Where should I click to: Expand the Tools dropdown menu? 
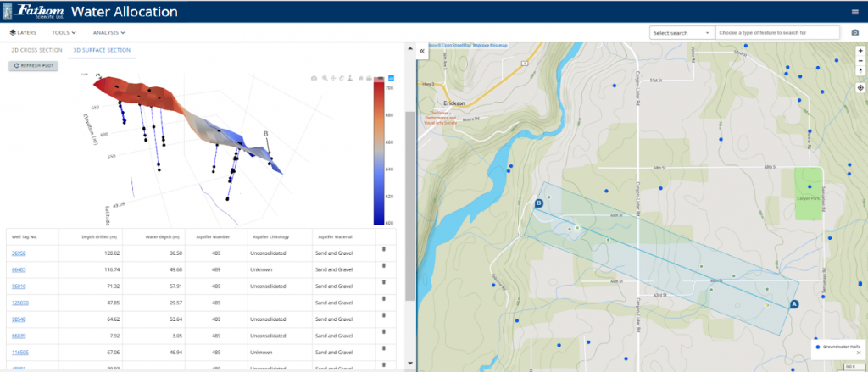point(64,33)
